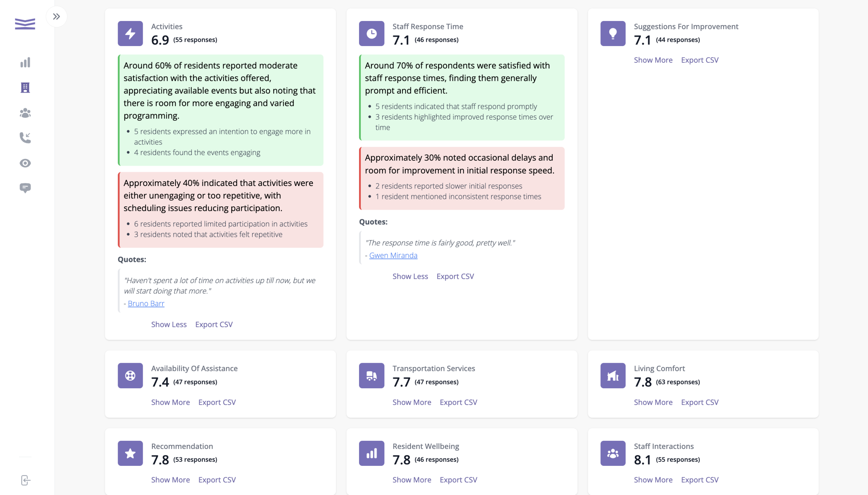The height and width of the screenshot is (495, 868).
Task: Export CSV for Resident Wellbeing
Action: tap(458, 480)
